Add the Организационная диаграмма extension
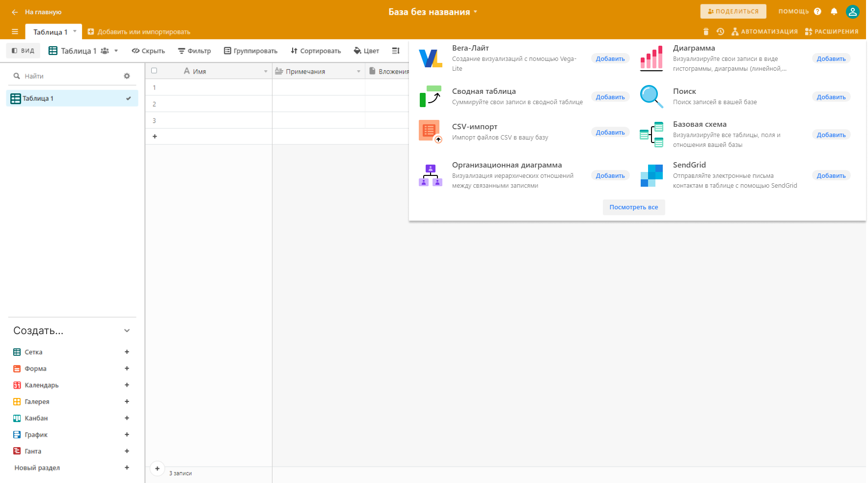 click(x=610, y=176)
